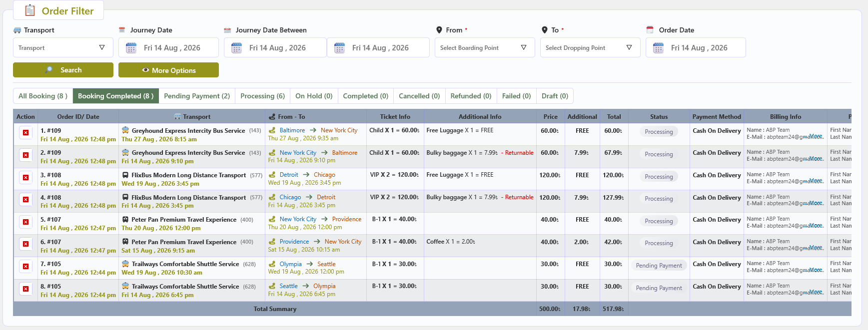Click Processing status badge in row 1
This screenshot has height=330, width=868.
pos(659,132)
